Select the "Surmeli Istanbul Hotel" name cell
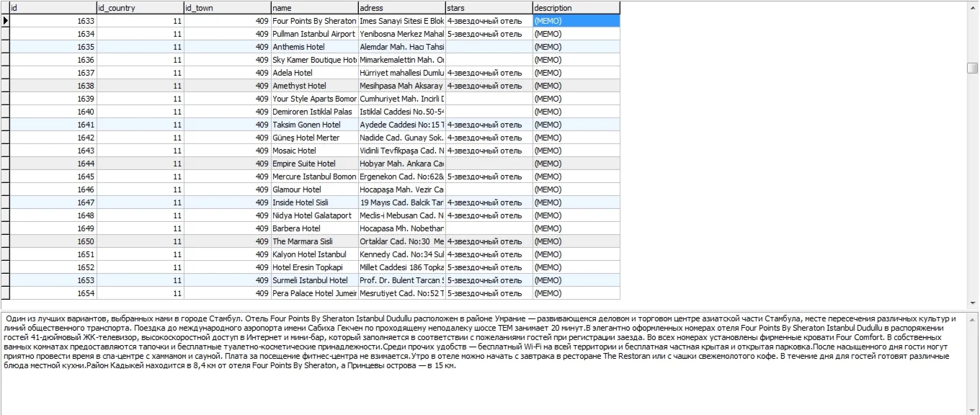 click(x=314, y=280)
